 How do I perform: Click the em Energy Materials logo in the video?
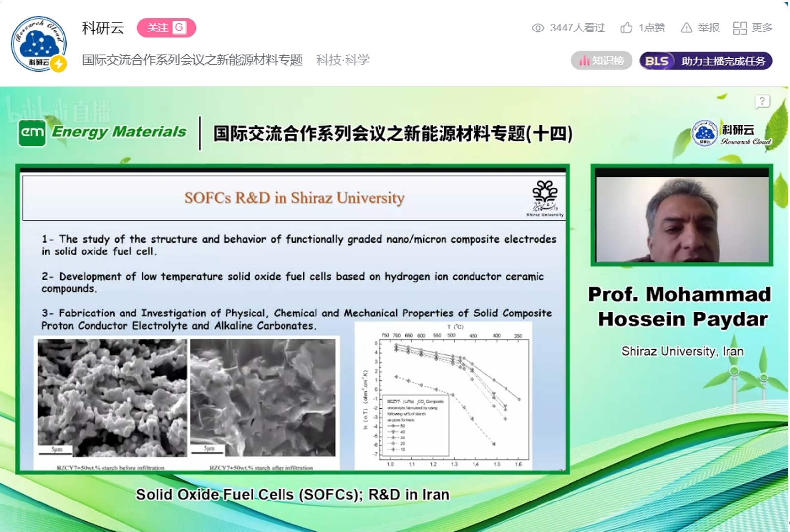[x=102, y=132]
